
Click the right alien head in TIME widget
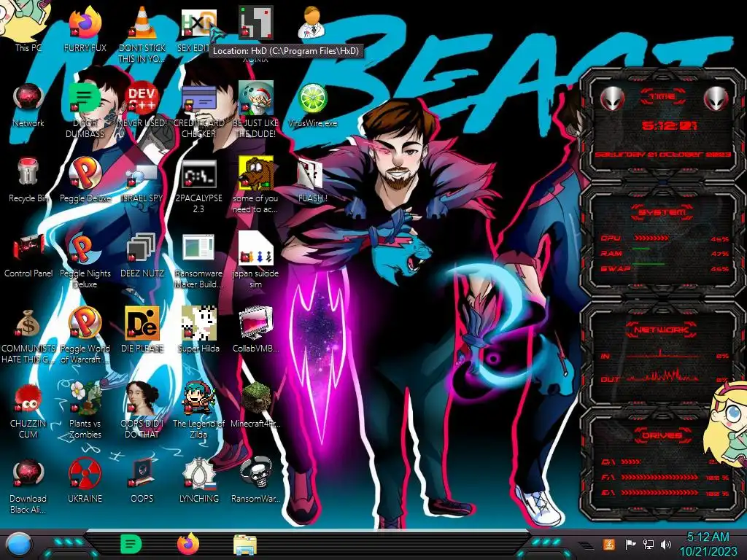coord(716,99)
